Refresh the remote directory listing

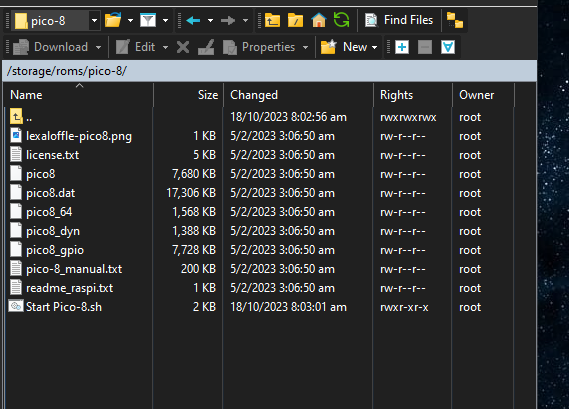[x=341, y=20]
